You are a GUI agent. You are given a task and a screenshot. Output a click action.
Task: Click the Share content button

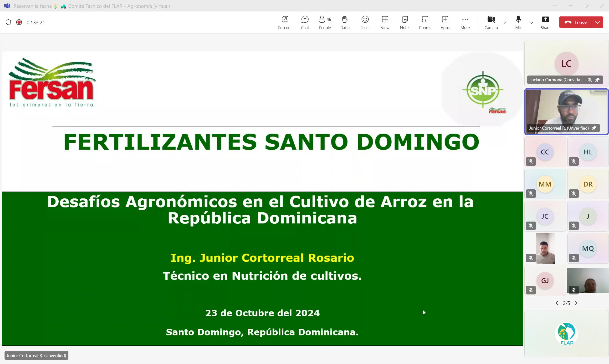[545, 22]
